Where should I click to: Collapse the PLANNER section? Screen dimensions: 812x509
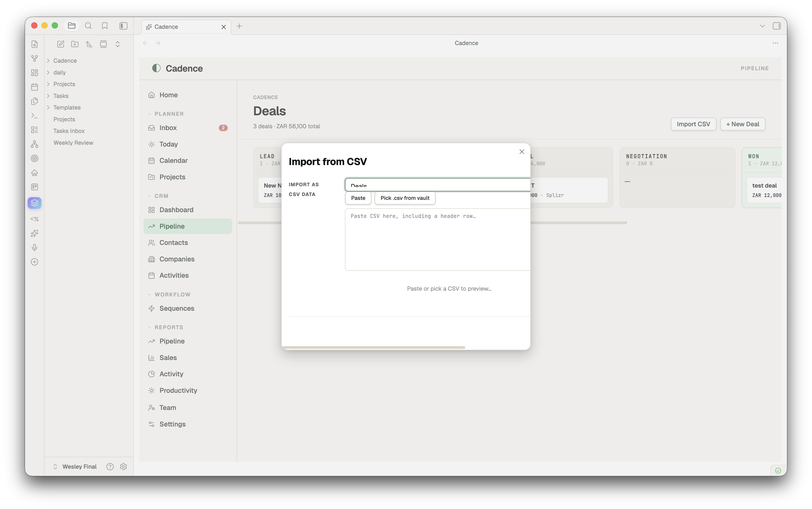pos(166,114)
